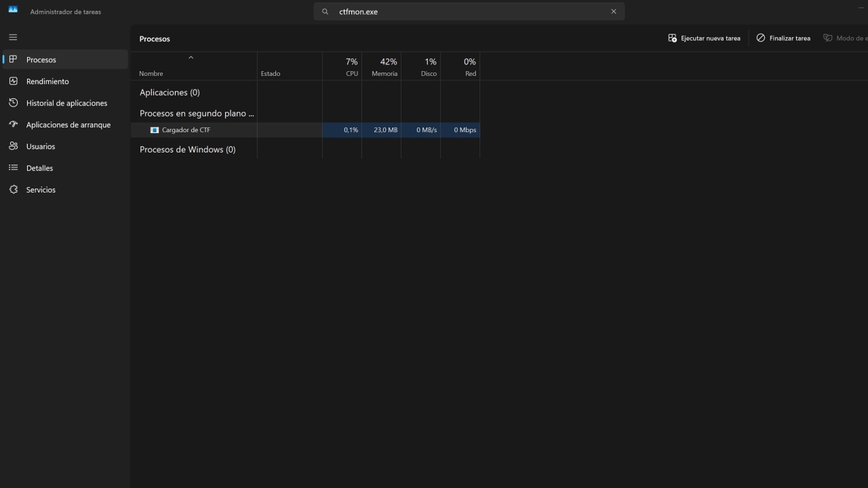The height and width of the screenshot is (488, 868).
Task: Open Historial de aplicaciones
Action: 65,103
